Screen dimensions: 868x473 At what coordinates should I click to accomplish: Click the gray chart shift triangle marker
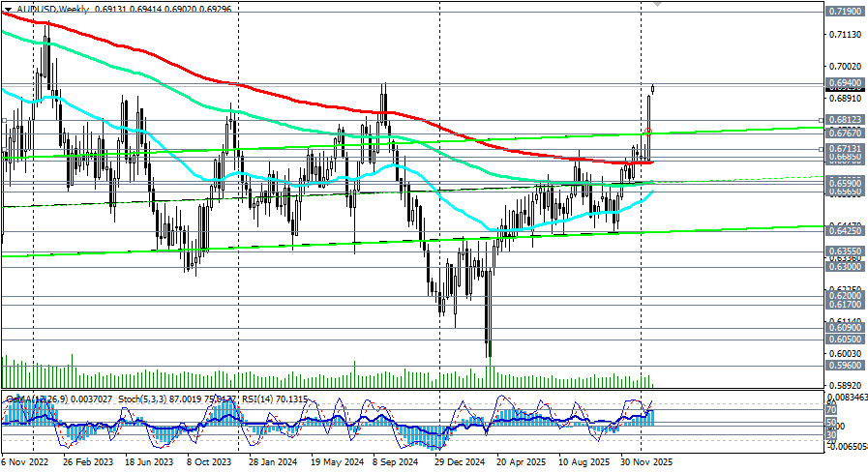(659, 5)
